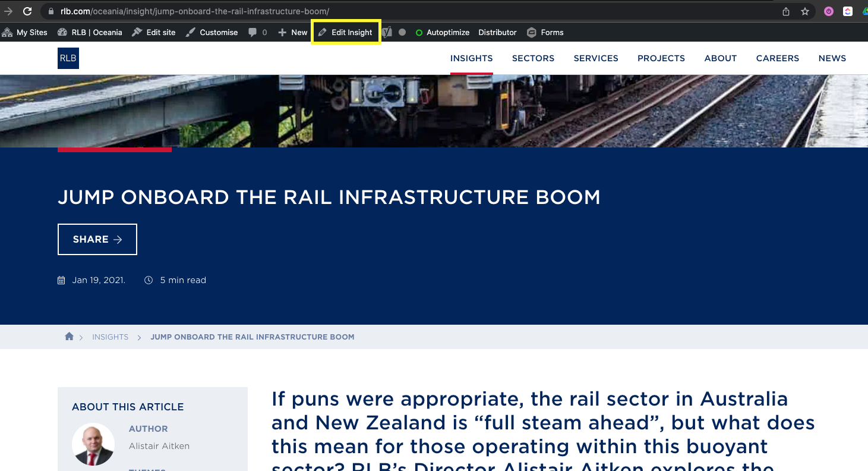Click the clock icon by read time
Image resolution: width=868 pixels, height=471 pixels.
pyautogui.click(x=149, y=280)
